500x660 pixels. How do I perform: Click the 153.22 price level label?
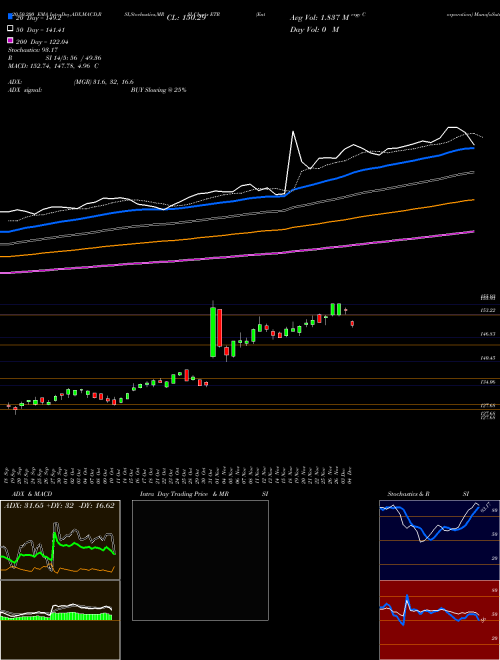tap(488, 310)
